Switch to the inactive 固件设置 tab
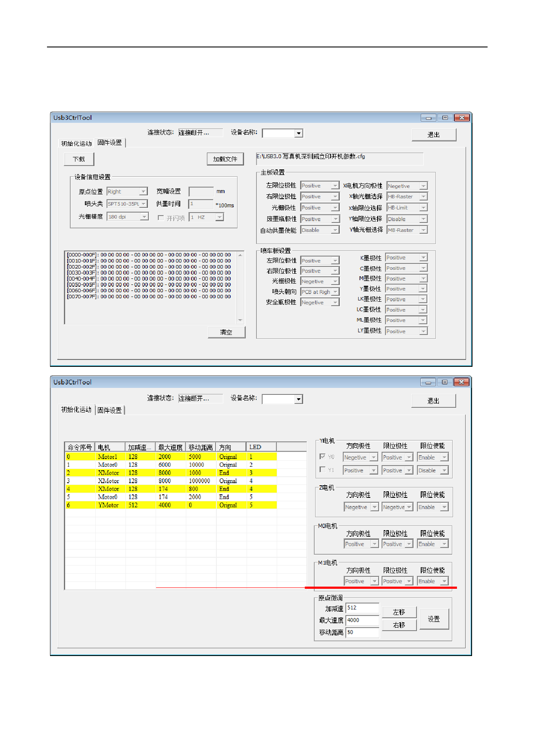Screen dimensions: 535x756 110,410
